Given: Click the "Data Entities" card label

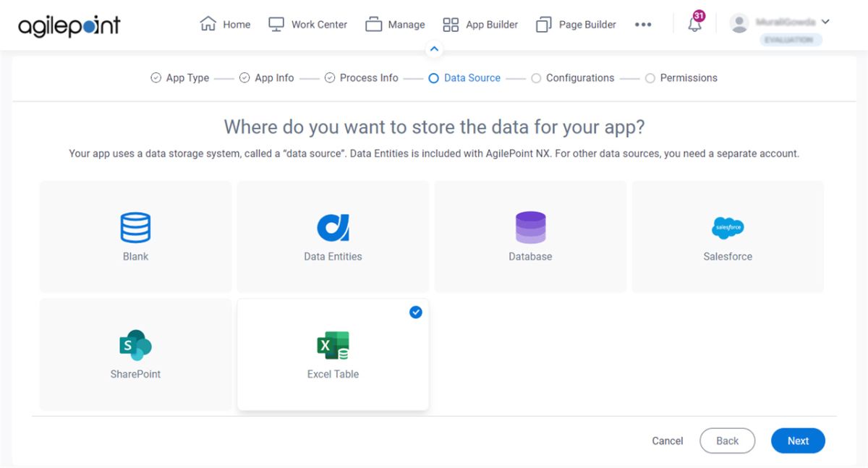Looking at the screenshot, I should click(333, 257).
